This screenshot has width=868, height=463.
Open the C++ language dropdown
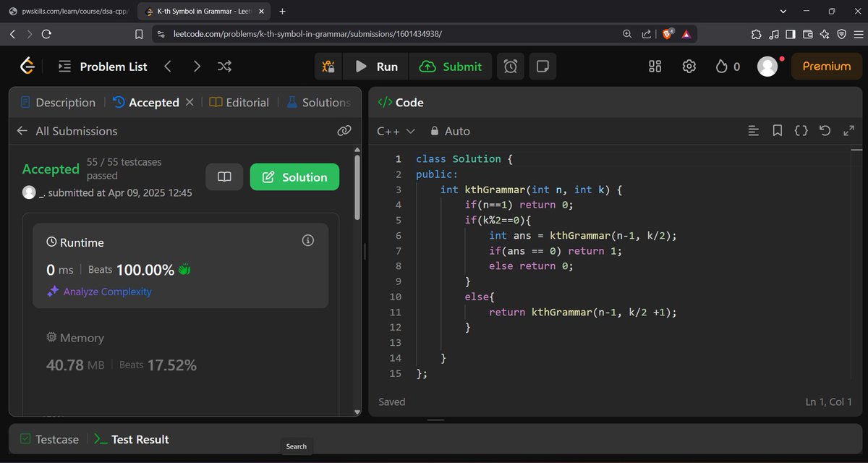click(396, 131)
